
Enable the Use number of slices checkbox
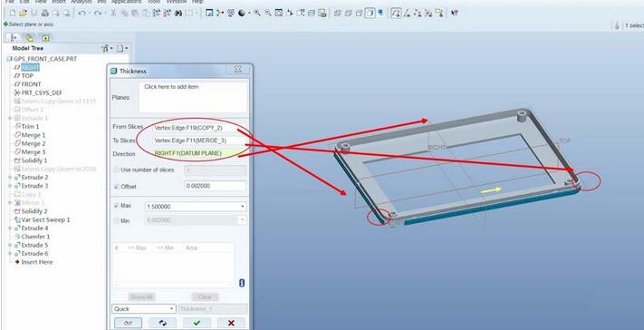pyautogui.click(x=116, y=170)
